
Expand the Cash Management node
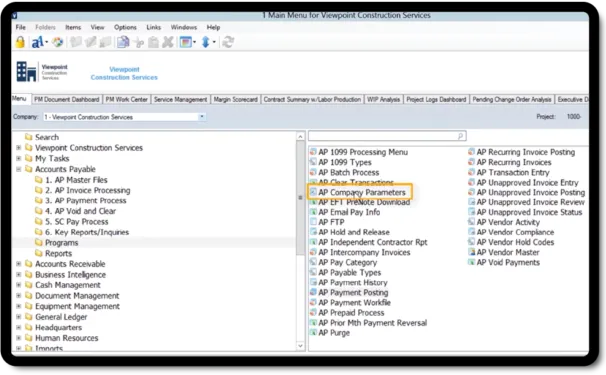[x=18, y=285]
